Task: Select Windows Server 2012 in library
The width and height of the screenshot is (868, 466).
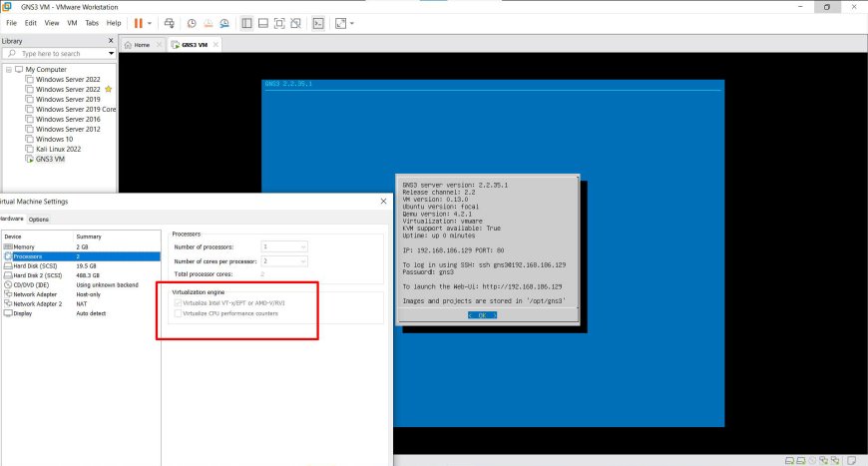Action: [68, 129]
